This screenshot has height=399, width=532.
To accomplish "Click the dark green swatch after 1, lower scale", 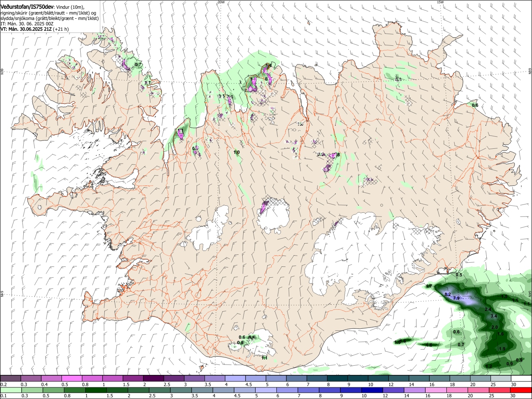I will (x=96, y=390).
